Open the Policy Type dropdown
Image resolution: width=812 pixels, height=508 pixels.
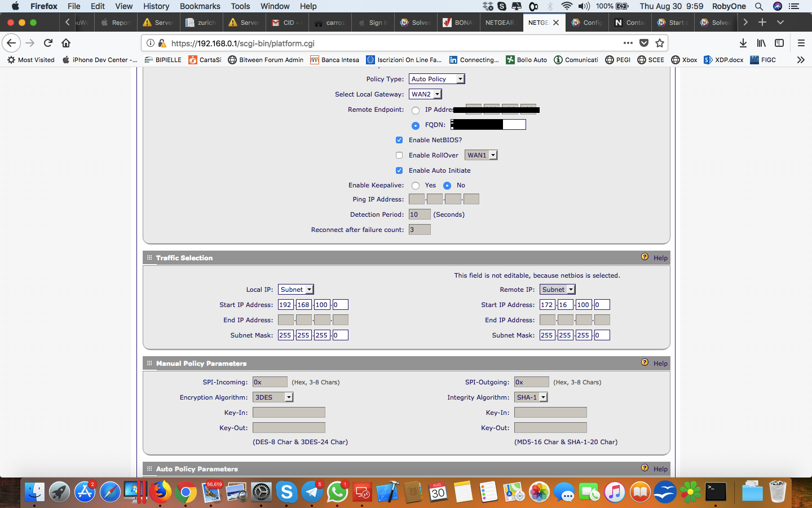click(x=436, y=79)
